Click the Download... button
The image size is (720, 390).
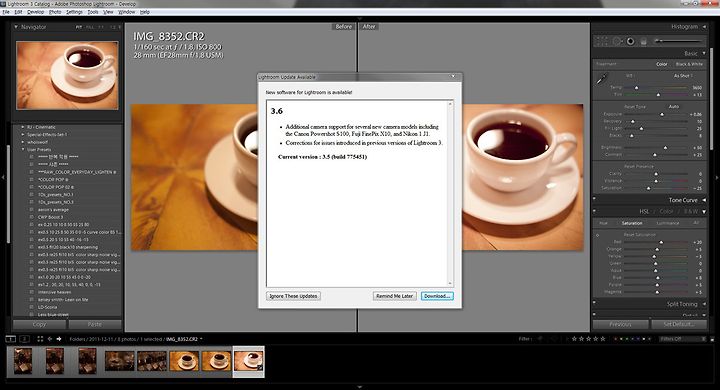coord(437,296)
